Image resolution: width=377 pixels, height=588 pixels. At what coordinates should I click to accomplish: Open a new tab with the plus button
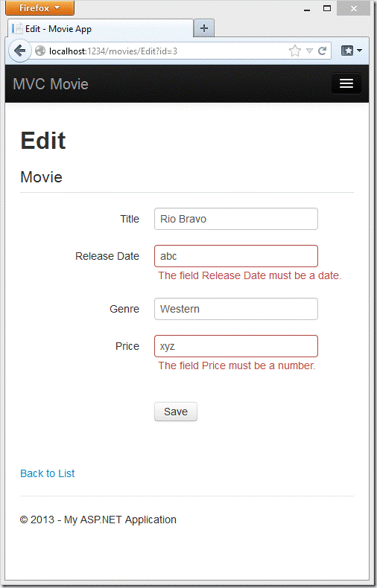204,28
